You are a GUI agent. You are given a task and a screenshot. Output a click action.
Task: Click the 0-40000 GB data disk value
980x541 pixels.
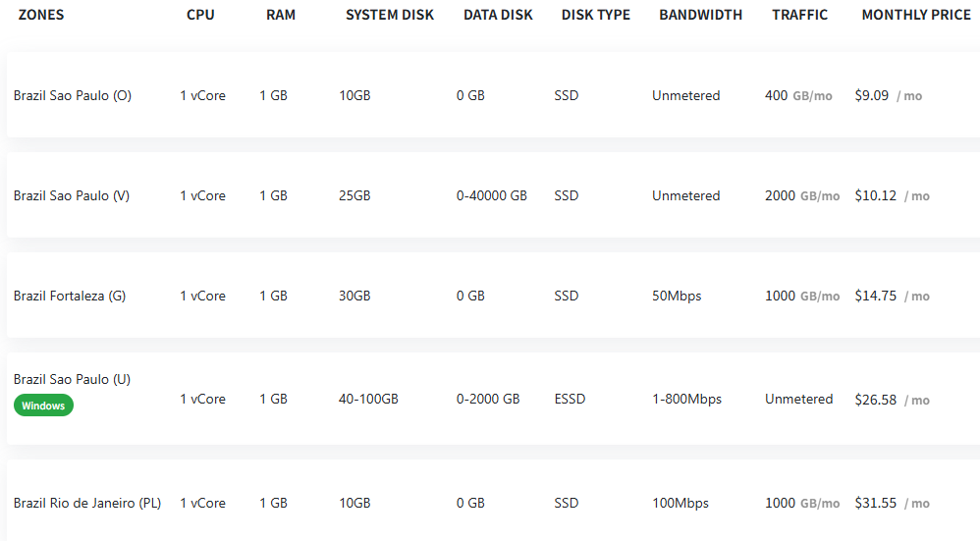pos(491,195)
